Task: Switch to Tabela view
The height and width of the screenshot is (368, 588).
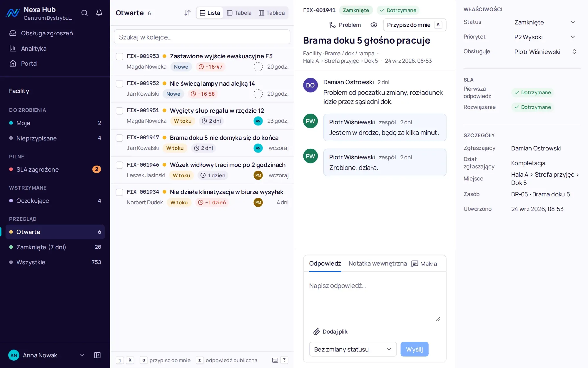Action: point(239,13)
